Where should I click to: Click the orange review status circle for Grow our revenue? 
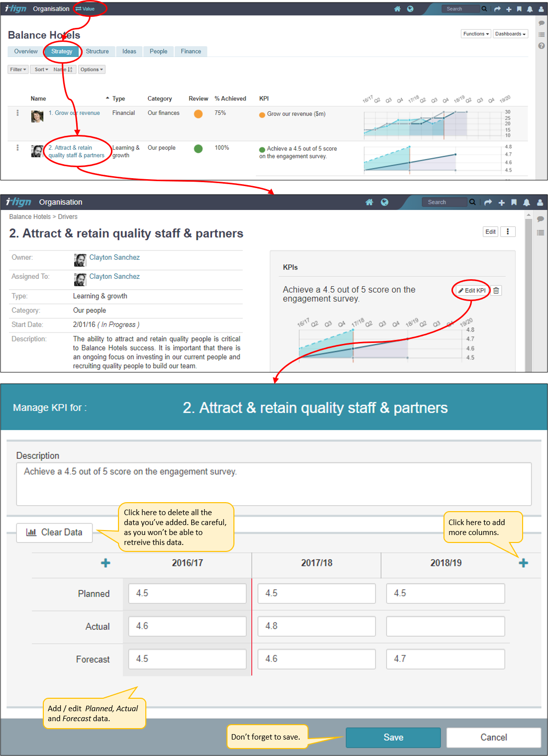pyautogui.click(x=198, y=114)
